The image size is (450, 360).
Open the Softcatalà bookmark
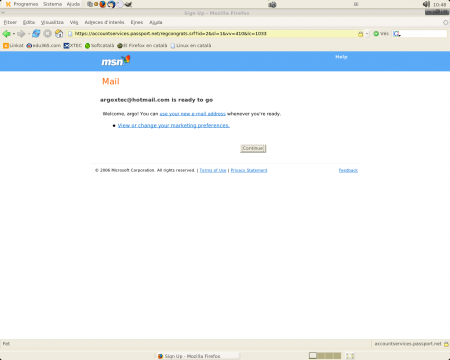click(x=99, y=46)
